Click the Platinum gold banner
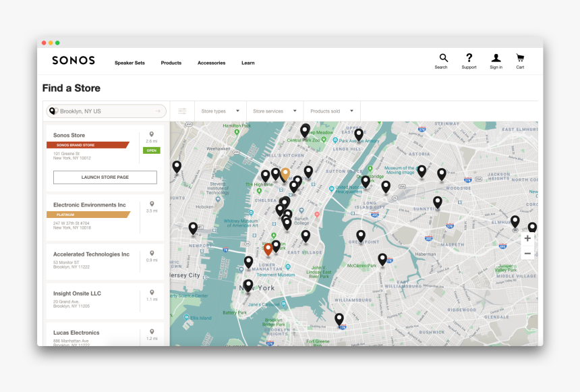The height and width of the screenshot is (392, 580). (88, 215)
